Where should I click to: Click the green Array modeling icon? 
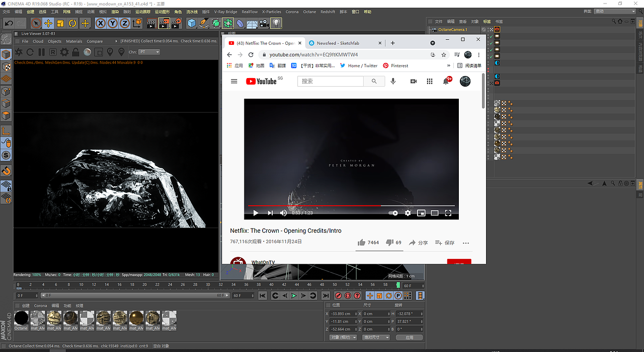pyautogui.click(x=228, y=23)
